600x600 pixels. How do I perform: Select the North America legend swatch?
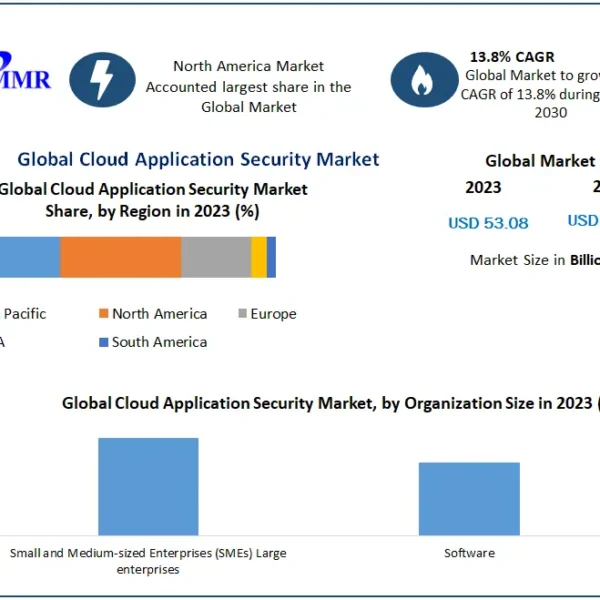(104, 313)
